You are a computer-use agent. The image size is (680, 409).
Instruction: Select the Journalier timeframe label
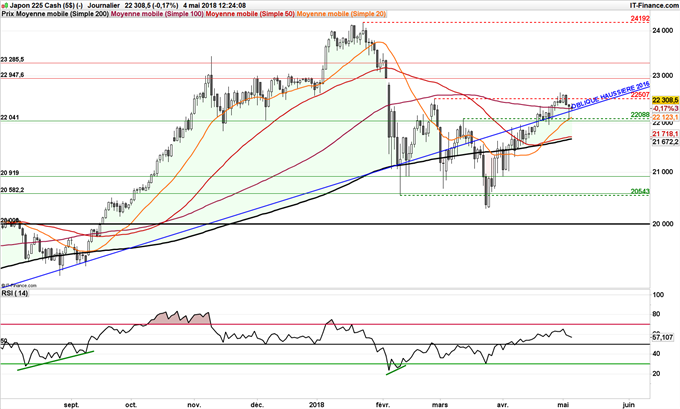pyautogui.click(x=104, y=6)
